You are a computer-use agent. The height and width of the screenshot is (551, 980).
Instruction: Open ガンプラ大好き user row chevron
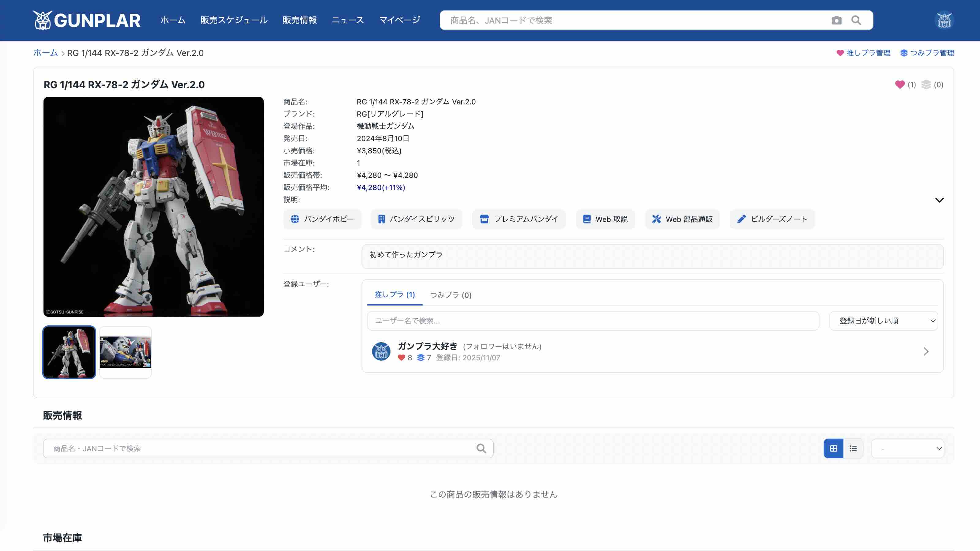coord(925,351)
